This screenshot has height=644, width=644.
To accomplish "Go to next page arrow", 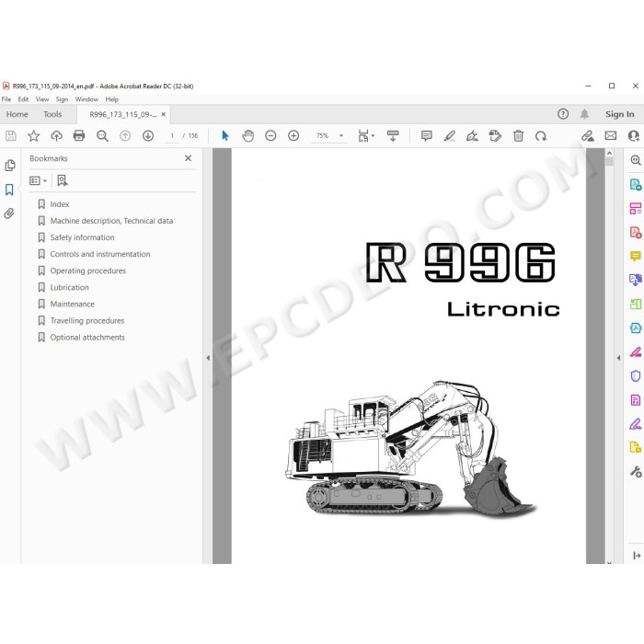I will pyautogui.click(x=148, y=135).
